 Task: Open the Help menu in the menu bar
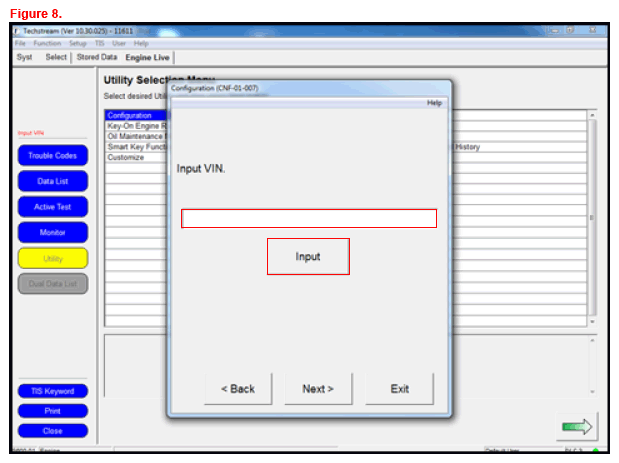click(141, 43)
